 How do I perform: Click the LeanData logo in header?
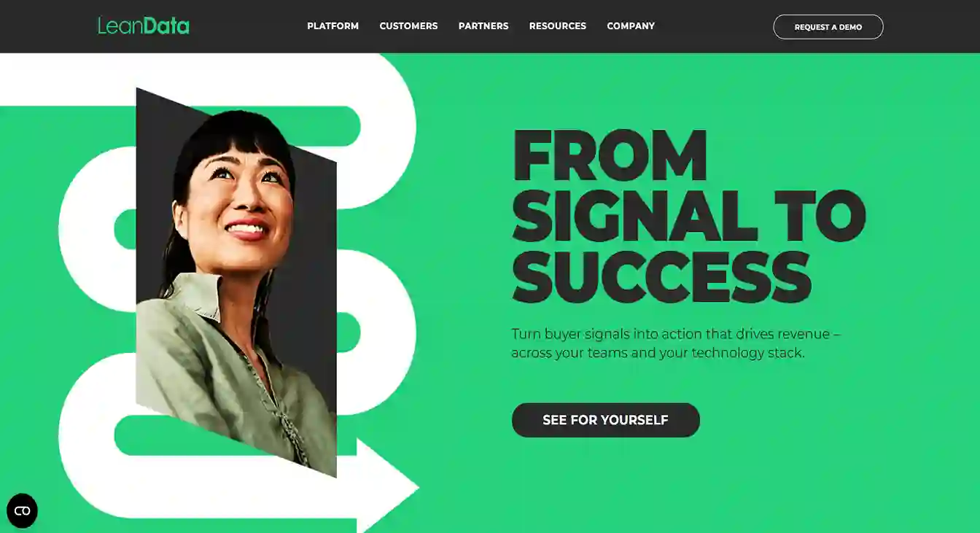144,26
